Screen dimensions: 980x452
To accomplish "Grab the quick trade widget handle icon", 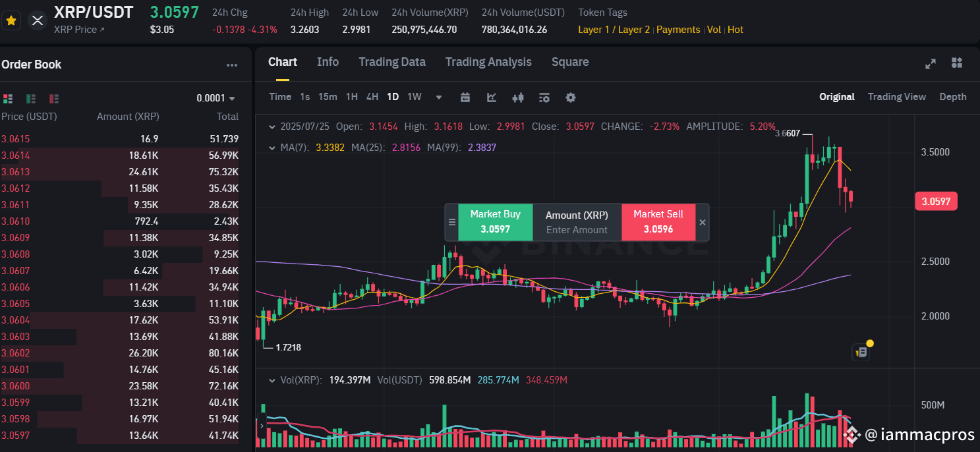I will coord(451,223).
